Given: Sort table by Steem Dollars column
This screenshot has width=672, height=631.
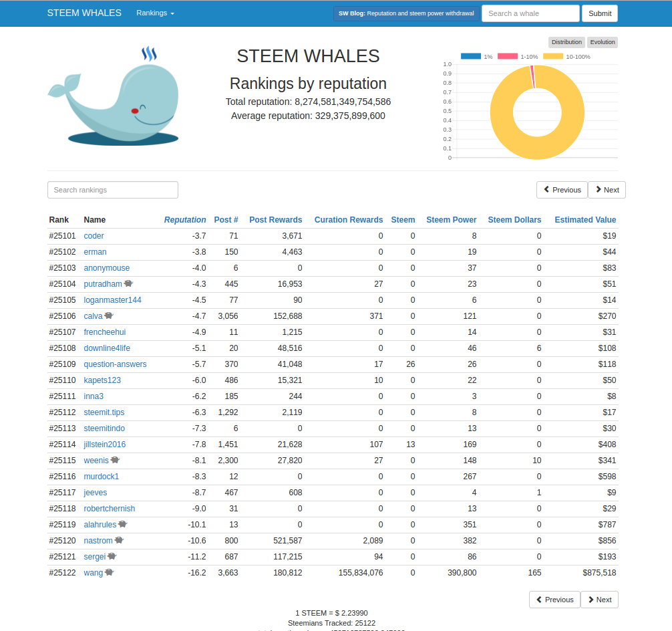Looking at the screenshot, I should 514,220.
